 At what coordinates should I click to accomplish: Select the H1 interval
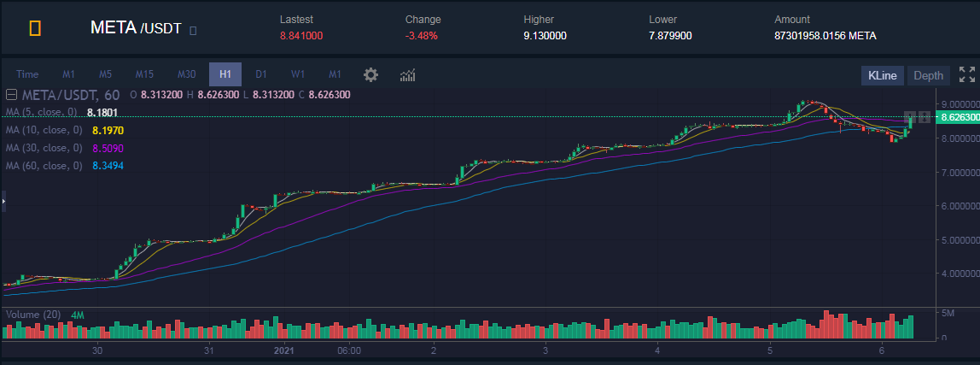(x=225, y=74)
